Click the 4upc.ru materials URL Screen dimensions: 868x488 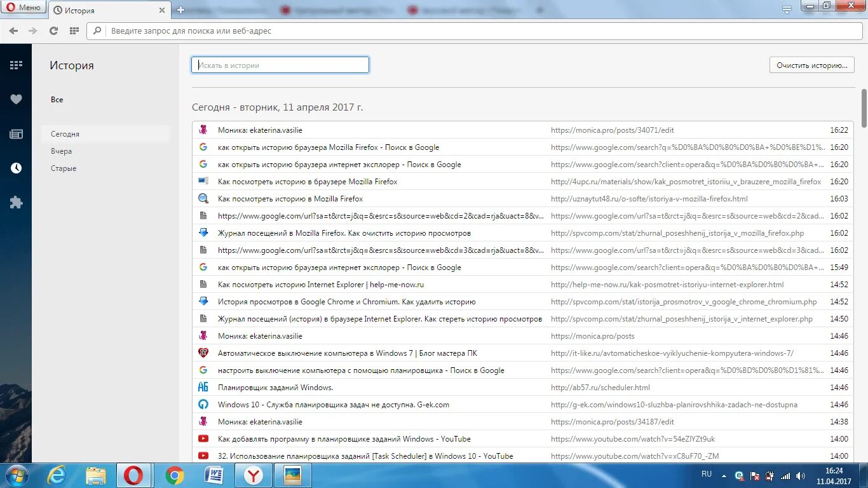tap(686, 182)
